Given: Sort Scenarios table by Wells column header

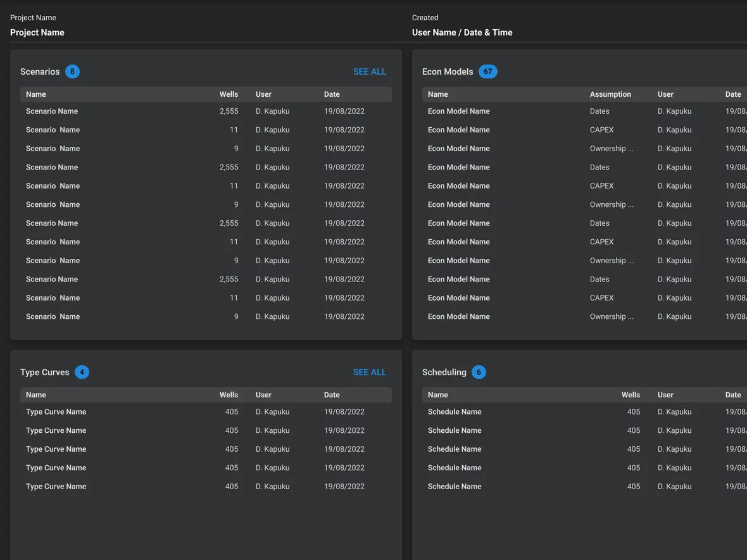Looking at the screenshot, I should (x=229, y=94).
